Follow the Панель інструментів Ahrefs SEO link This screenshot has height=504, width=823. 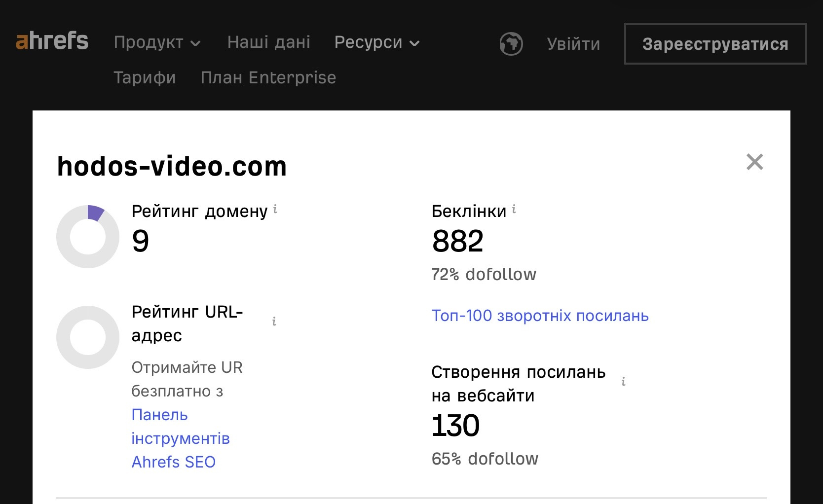181,438
